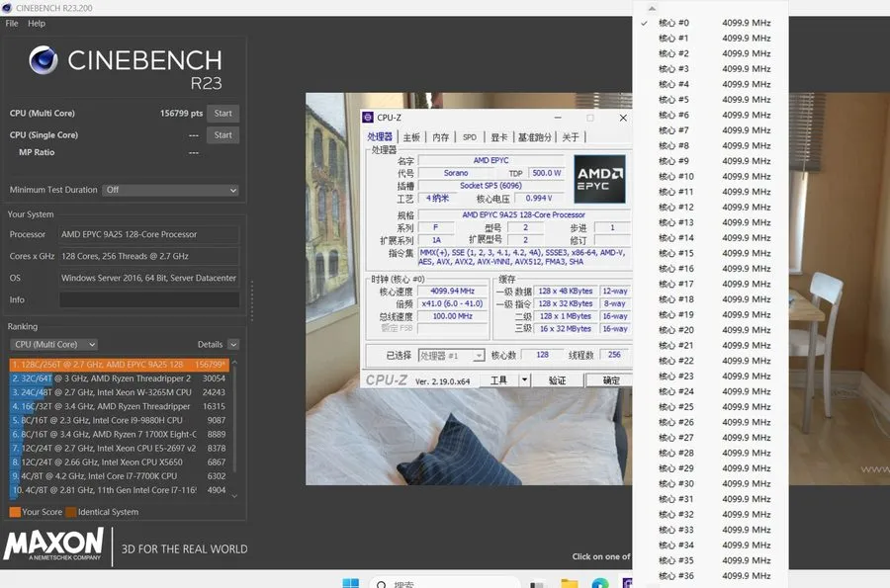Start the CPU Multi Core test
Viewport: 890px width, 588px height.
[x=223, y=114]
